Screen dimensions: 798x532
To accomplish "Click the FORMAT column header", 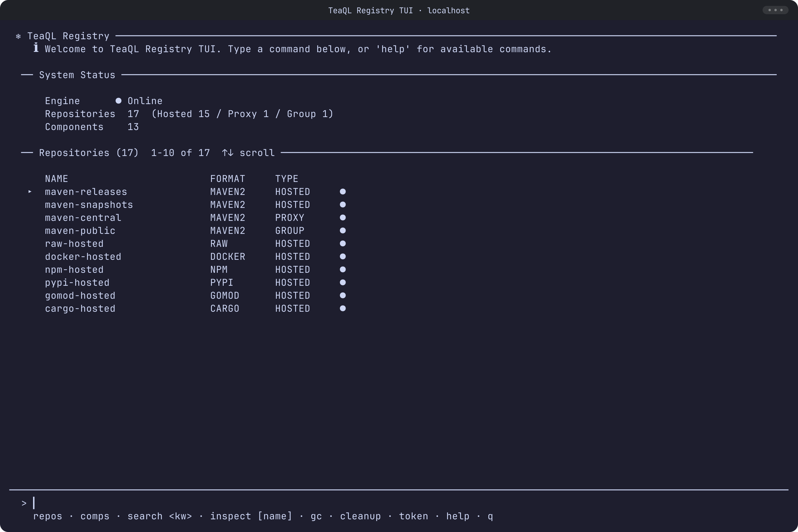I will (x=228, y=179).
